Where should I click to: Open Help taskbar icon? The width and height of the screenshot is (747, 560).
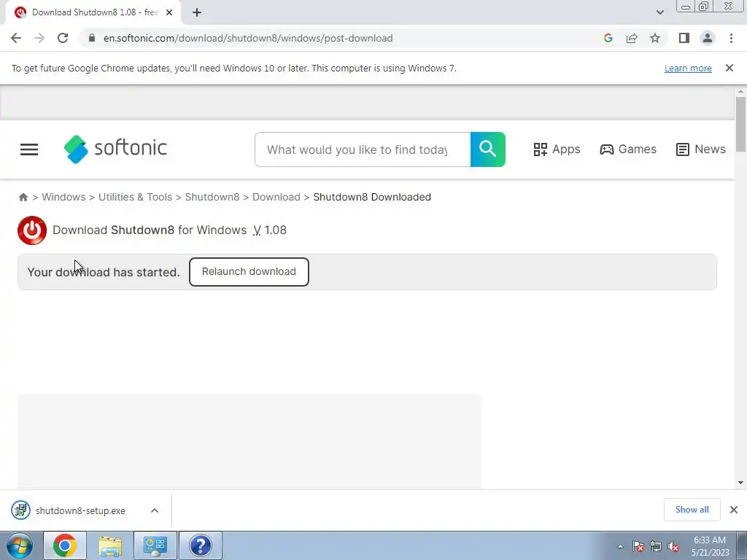click(x=201, y=545)
